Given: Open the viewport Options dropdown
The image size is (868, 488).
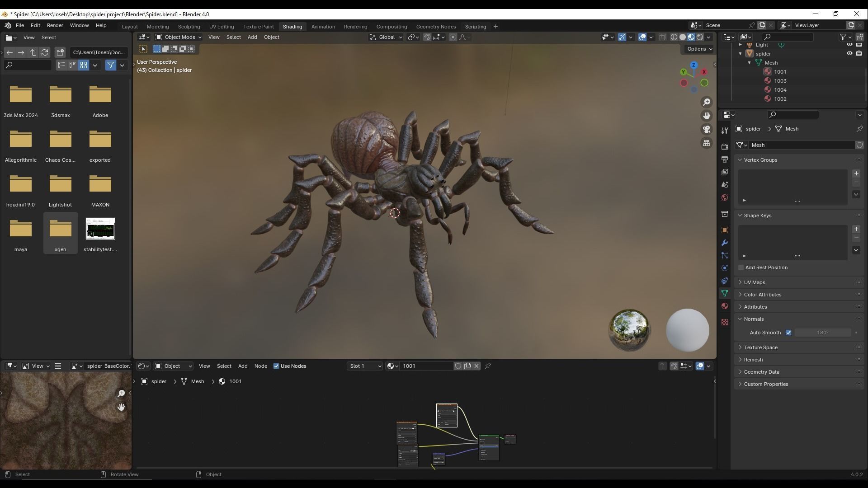Looking at the screenshot, I should (x=700, y=49).
